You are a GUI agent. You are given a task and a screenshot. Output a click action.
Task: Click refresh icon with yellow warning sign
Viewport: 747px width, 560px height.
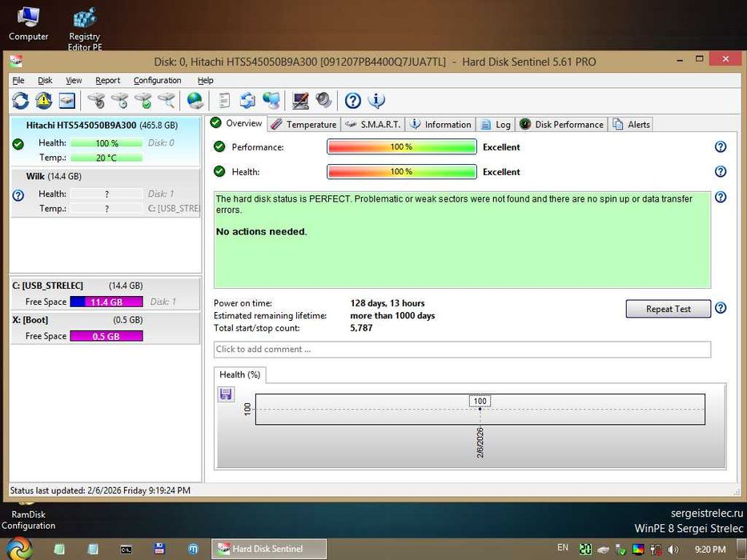click(43, 101)
